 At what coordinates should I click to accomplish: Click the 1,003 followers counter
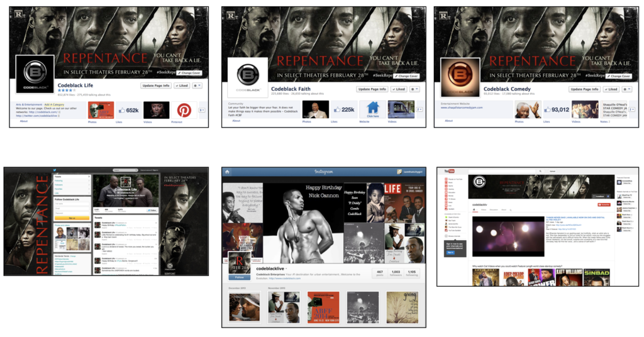(396, 273)
